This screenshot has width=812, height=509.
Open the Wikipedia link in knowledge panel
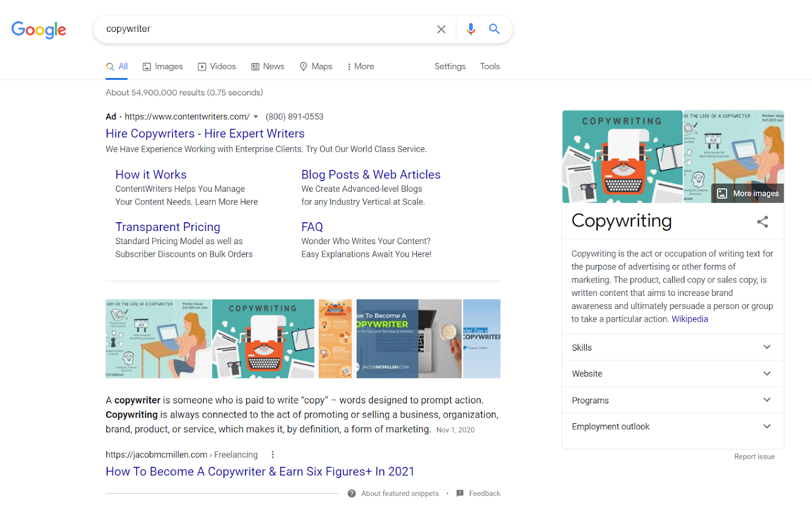690,319
